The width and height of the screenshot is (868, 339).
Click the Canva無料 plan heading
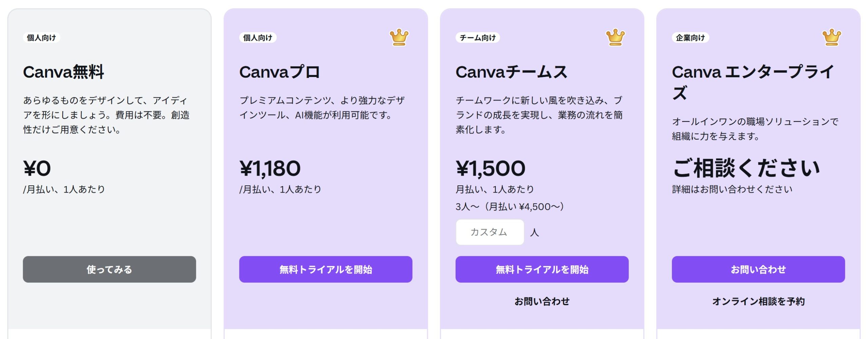[63, 72]
